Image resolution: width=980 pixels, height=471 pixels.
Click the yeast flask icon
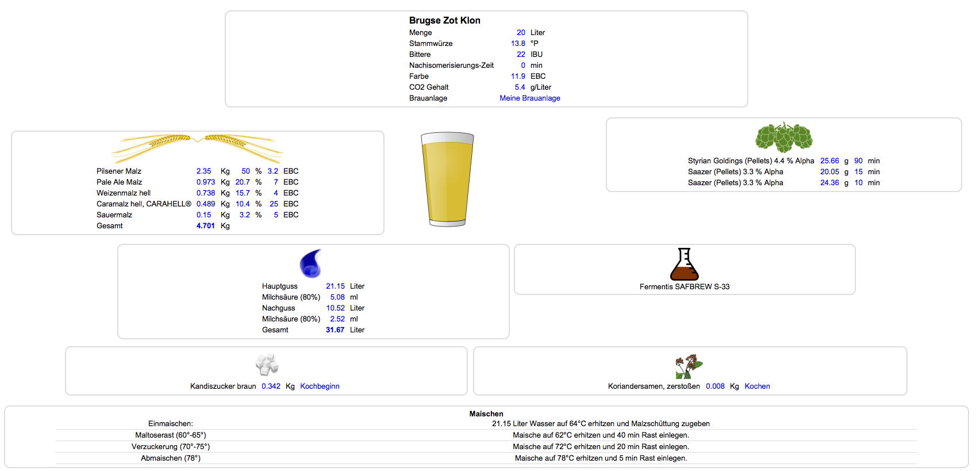point(684,264)
